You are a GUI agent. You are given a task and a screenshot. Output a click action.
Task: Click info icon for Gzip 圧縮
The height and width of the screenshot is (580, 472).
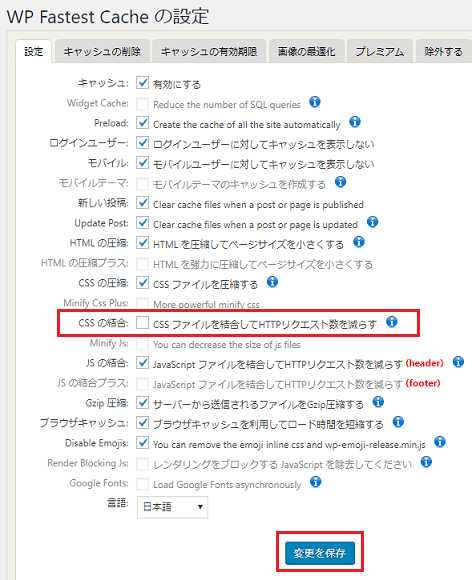click(x=378, y=402)
